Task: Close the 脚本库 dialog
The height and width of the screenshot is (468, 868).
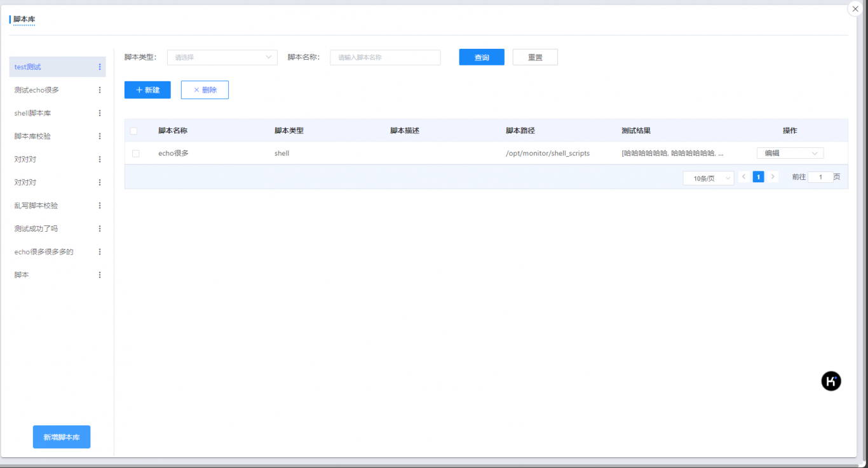Action: coord(855,9)
